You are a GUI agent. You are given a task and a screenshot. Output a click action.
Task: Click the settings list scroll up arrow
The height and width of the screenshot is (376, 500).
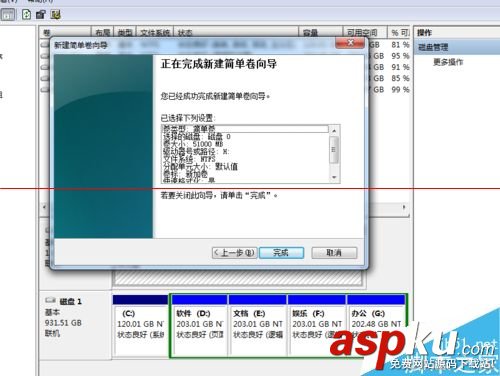point(334,130)
